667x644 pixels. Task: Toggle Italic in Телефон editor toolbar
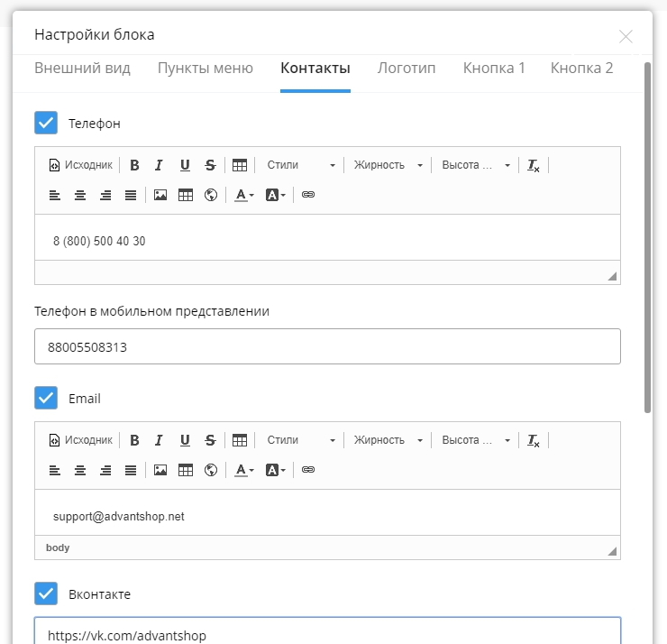(x=160, y=165)
